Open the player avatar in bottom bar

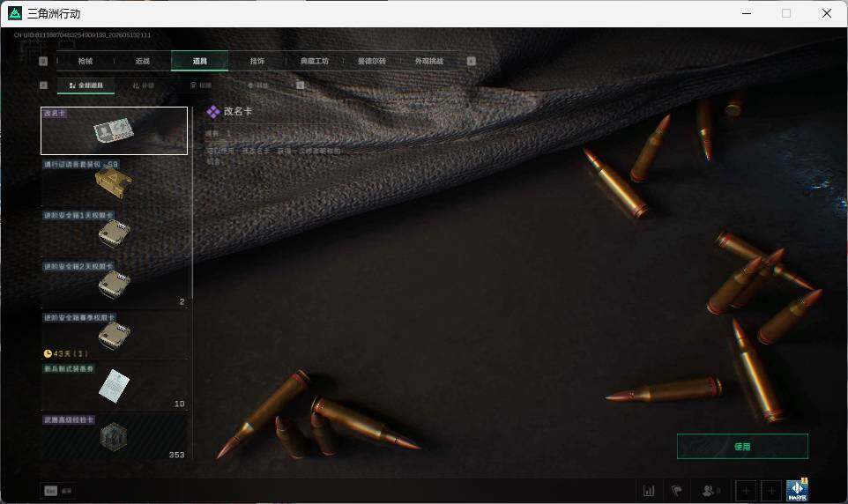(797, 490)
